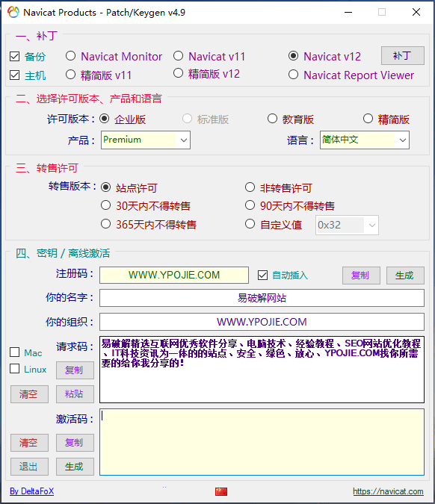The height and width of the screenshot is (504, 435).
Task: Select the Navicat Monitor radio button
Action: tap(70, 56)
